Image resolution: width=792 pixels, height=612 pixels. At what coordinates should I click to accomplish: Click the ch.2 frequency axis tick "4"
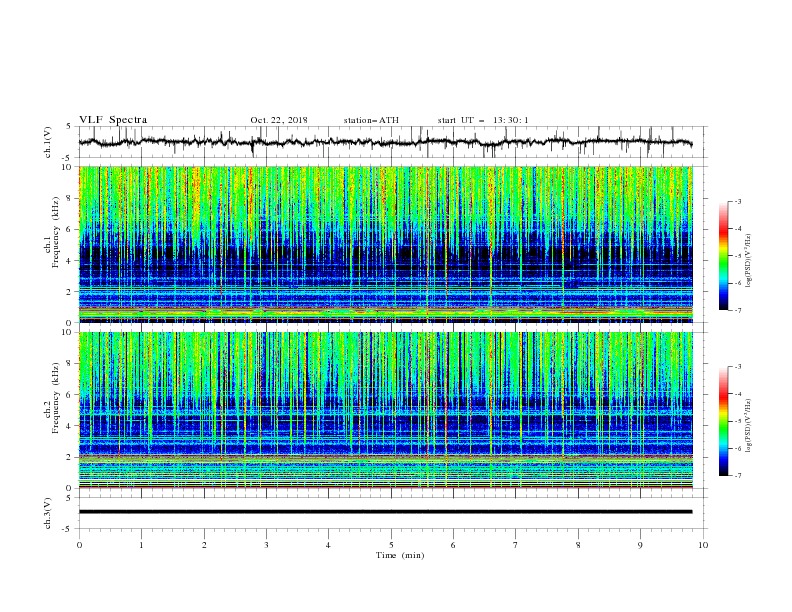click(x=70, y=426)
